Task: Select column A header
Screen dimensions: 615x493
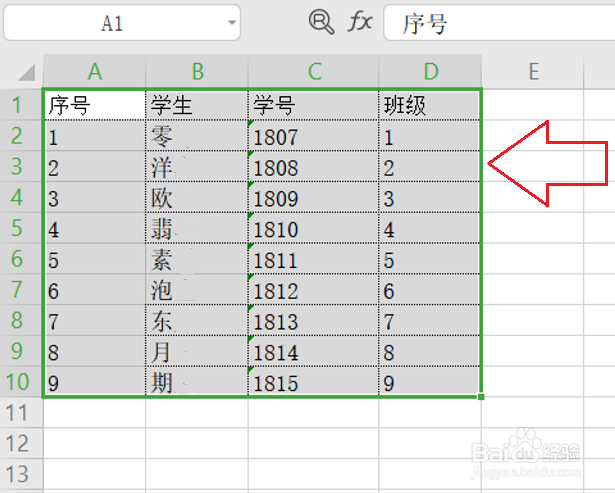Action: tap(94, 71)
